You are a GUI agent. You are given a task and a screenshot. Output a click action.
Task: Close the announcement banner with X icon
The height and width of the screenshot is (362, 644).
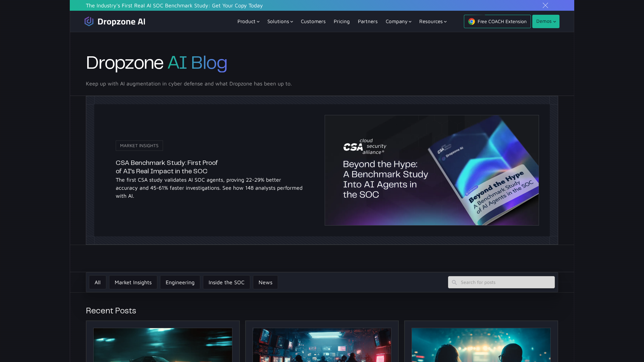click(545, 5)
